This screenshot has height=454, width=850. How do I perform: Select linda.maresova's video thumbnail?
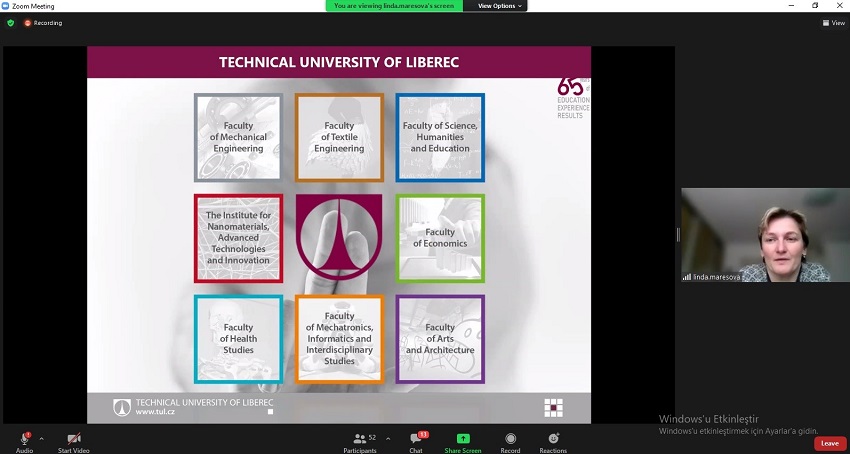tap(756, 235)
